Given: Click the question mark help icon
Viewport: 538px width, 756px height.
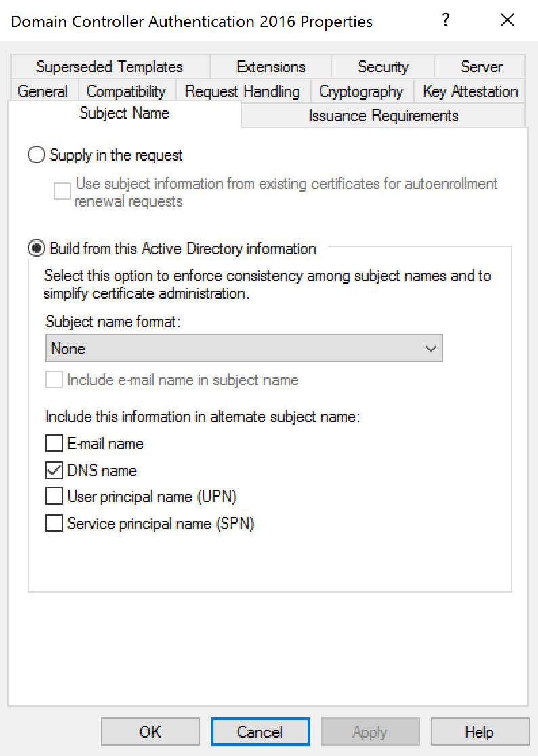Looking at the screenshot, I should 446,20.
